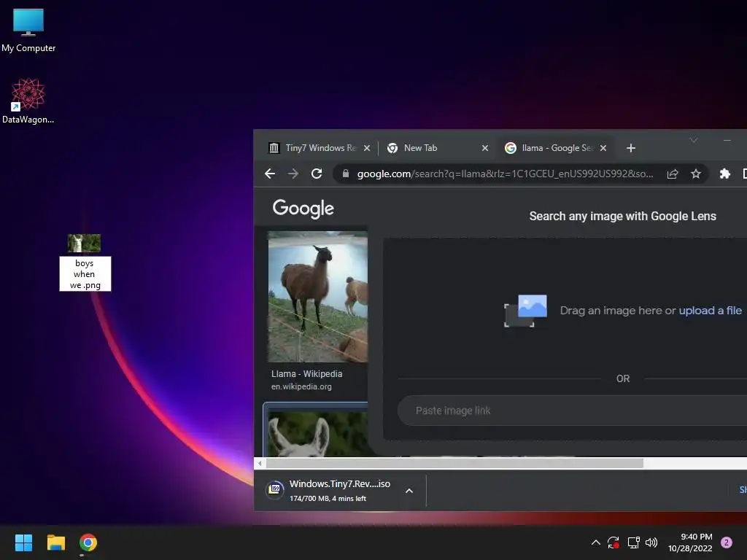Focus the Paste image link field

coord(572,411)
